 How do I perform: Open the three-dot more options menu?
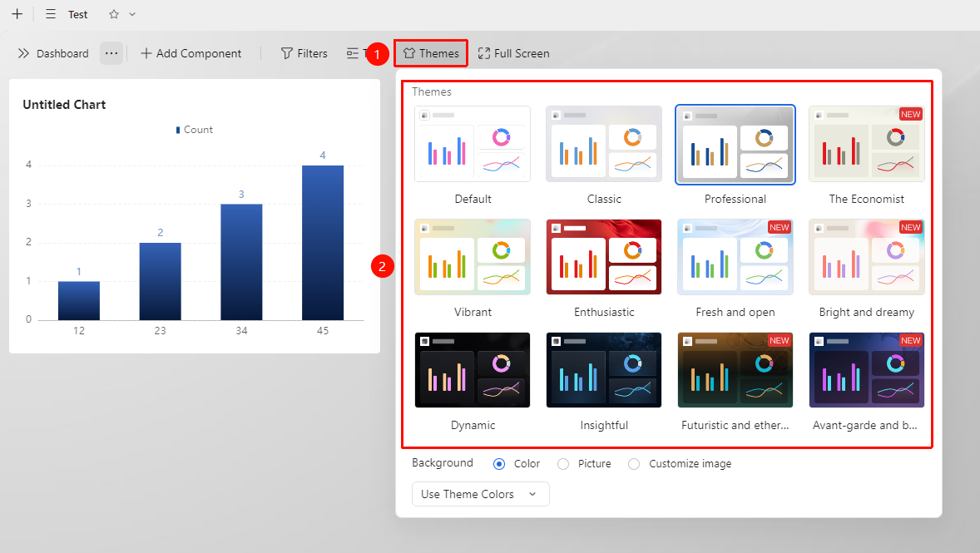[x=111, y=53]
